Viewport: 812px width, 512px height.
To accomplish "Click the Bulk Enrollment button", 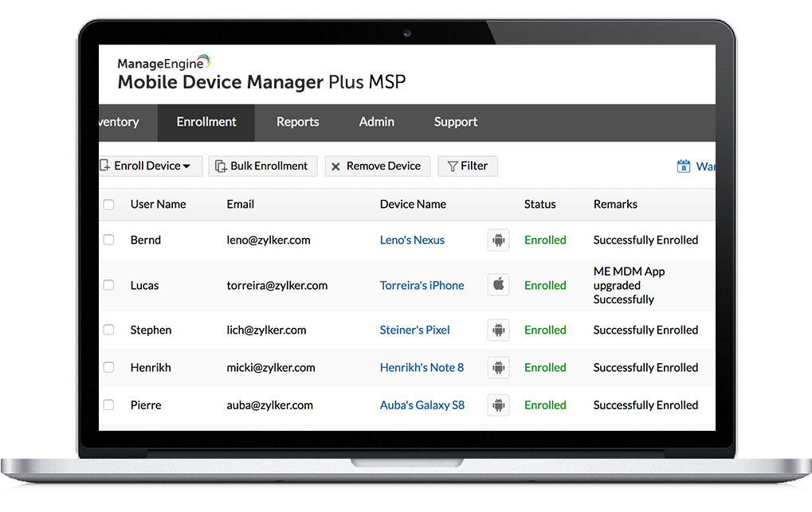I will tap(263, 166).
